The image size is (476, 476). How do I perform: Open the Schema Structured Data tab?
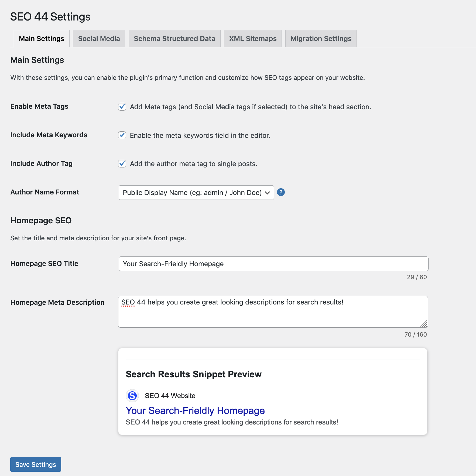[174, 38]
